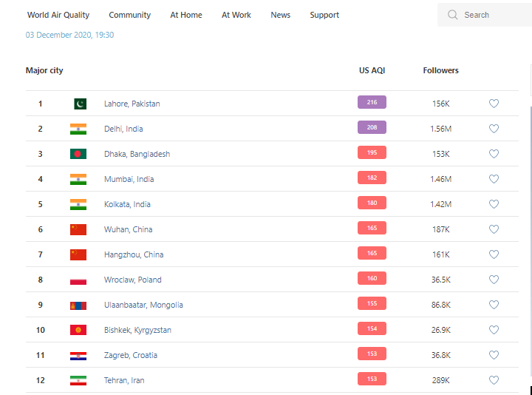
Task: Open the Mumbai, India city link
Action: pos(129,179)
